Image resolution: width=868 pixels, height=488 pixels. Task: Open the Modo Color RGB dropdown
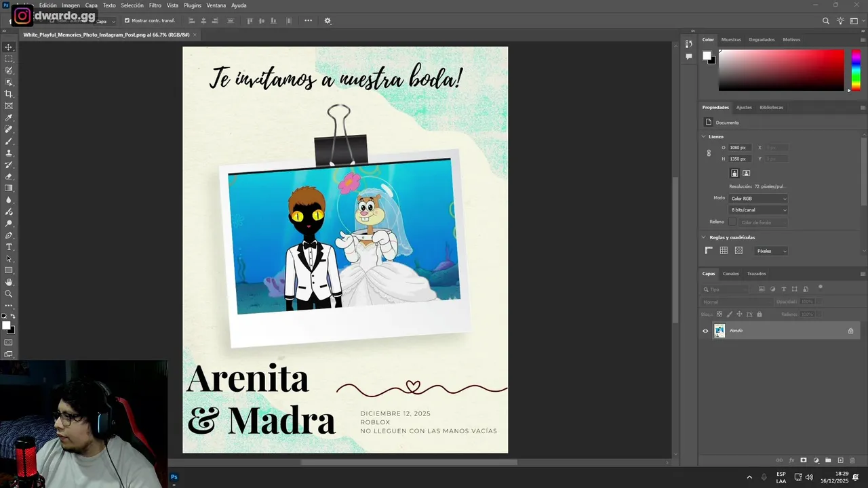(x=758, y=199)
